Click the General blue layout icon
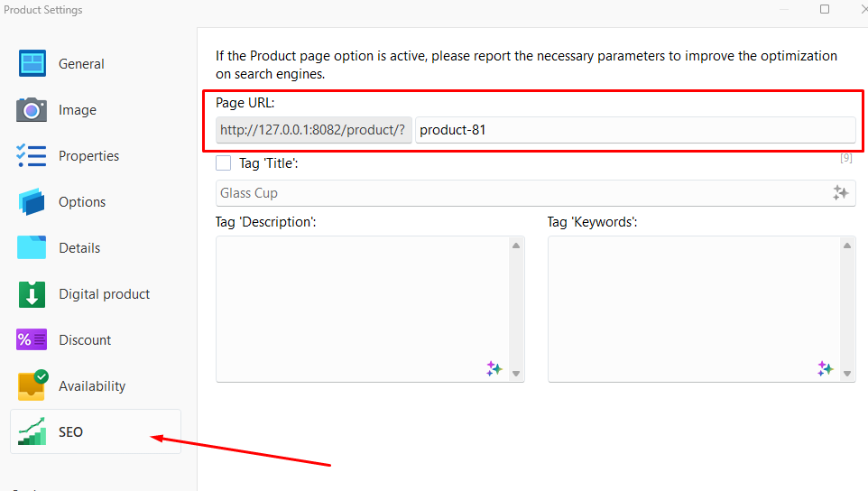 tap(32, 64)
